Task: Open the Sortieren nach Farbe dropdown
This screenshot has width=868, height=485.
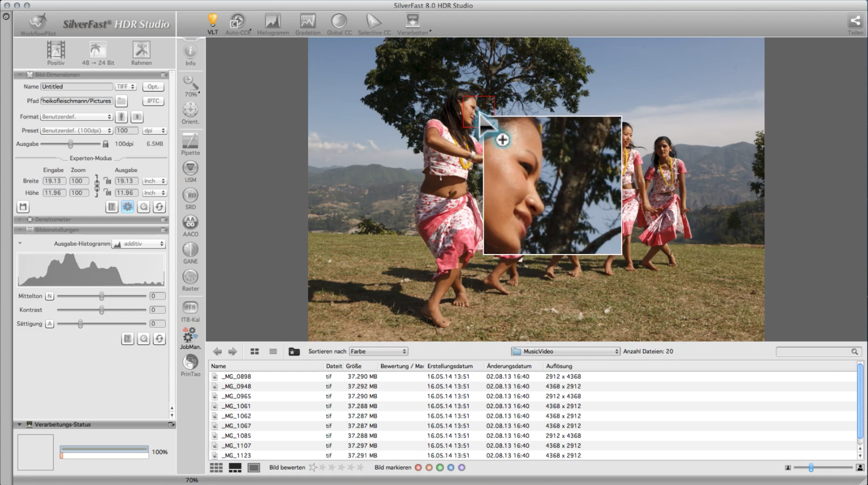Action: 379,352
